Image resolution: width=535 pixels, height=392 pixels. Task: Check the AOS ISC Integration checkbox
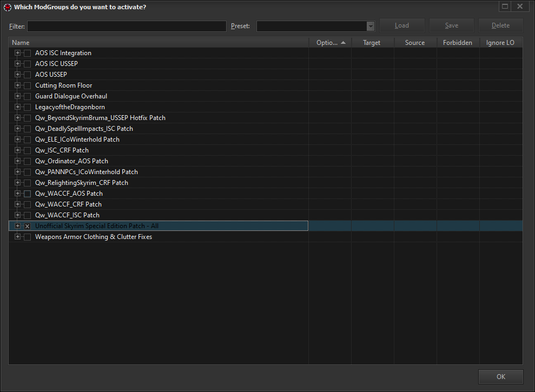(x=27, y=53)
